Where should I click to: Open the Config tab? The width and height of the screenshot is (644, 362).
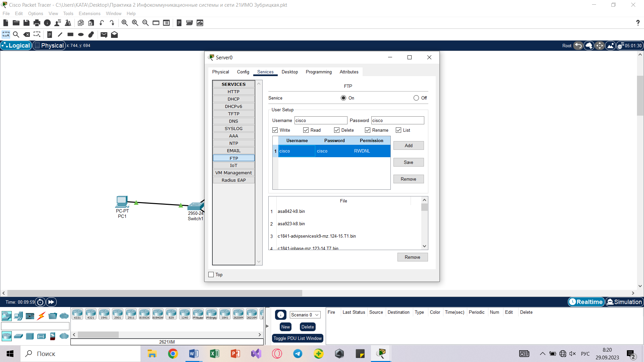243,72
